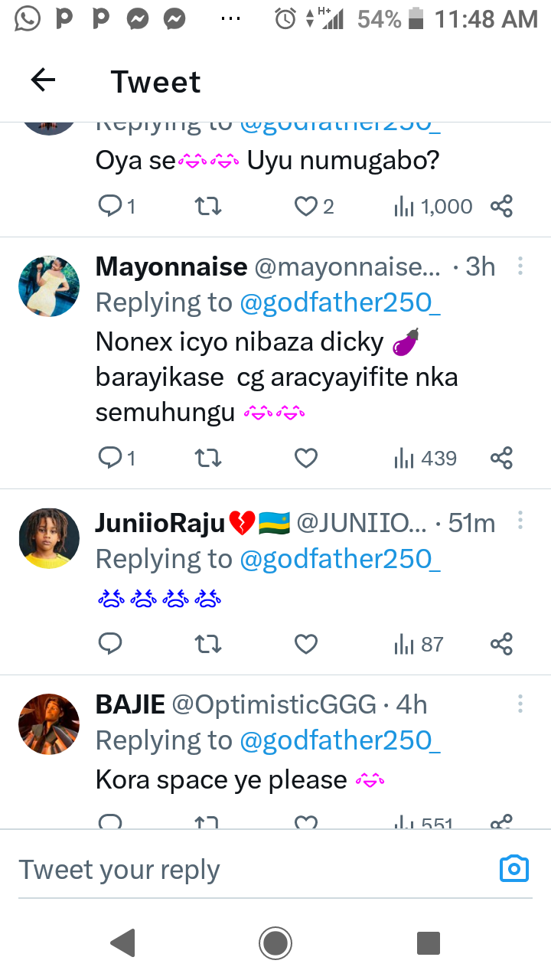Retweet the Mayonnaise reply
The image size is (551, 980).
pos(208,458)
